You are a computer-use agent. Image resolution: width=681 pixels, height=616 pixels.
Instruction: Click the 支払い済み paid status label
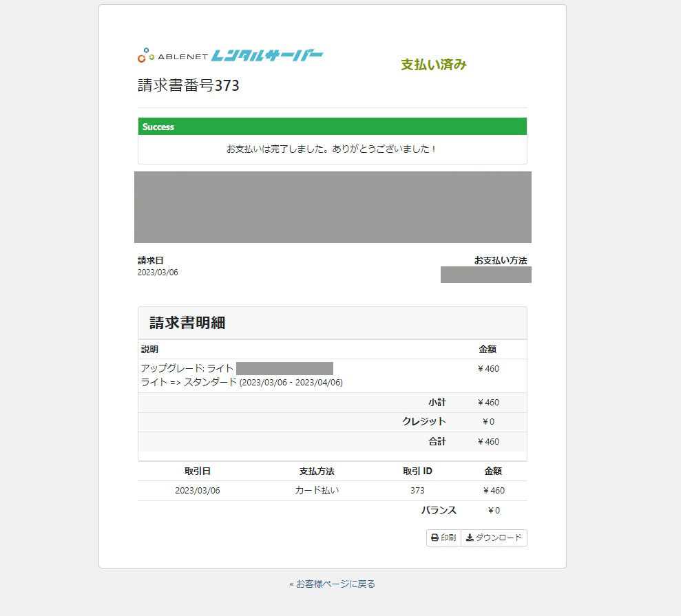click(x=434, y=65)
